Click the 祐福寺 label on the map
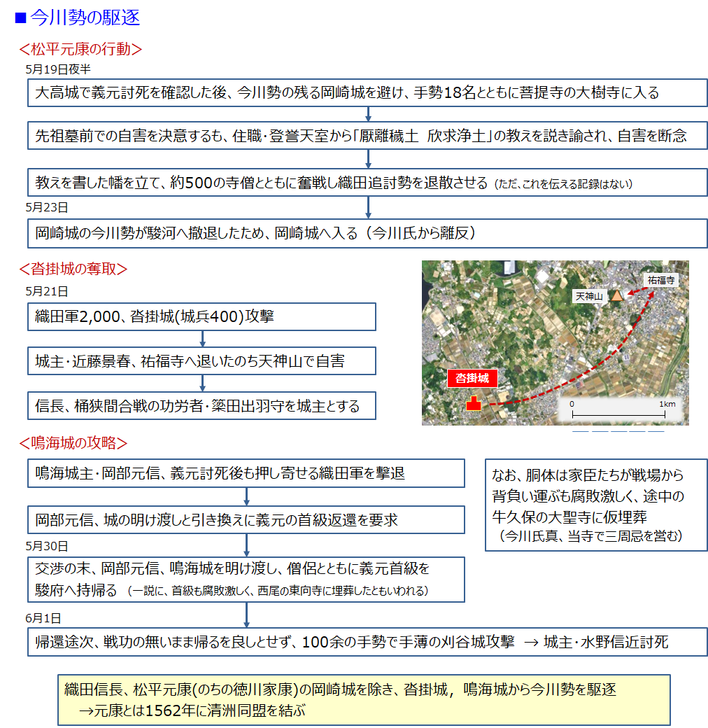The height and width of the screenshot is (728, 708). (x=661, y=279)
